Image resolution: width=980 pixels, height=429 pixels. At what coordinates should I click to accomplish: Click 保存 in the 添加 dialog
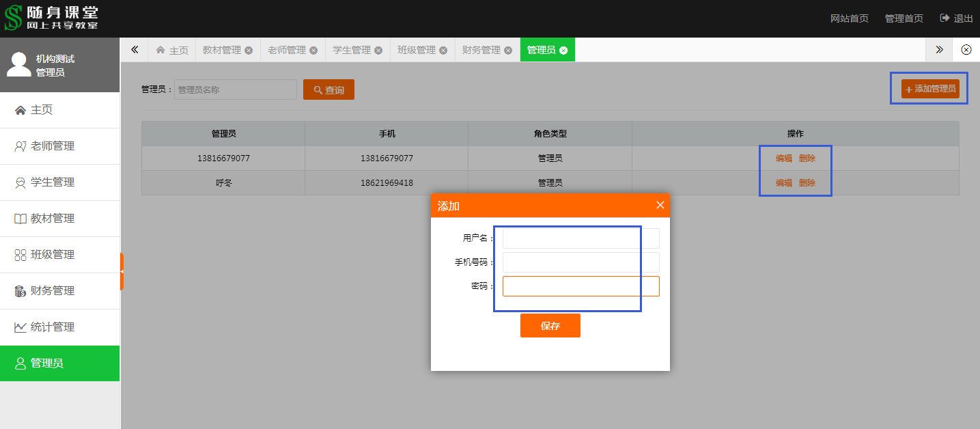click(x=550, y=326)
